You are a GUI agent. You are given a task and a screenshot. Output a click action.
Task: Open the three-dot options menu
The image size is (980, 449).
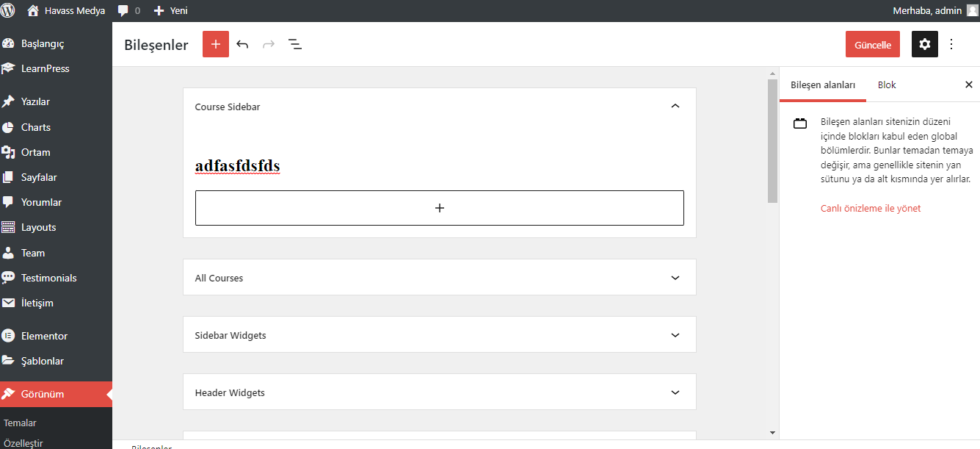pos(951,44)
